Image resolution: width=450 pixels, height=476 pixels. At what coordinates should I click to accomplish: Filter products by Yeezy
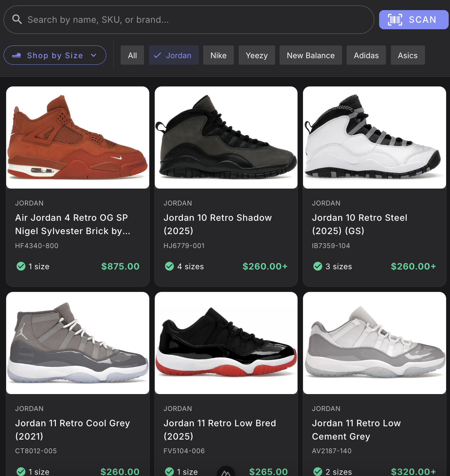click(x=257, y=55)
